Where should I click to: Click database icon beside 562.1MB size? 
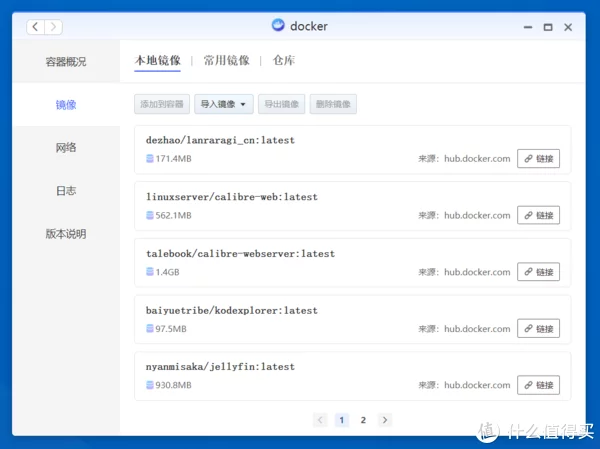coord(150,215)
